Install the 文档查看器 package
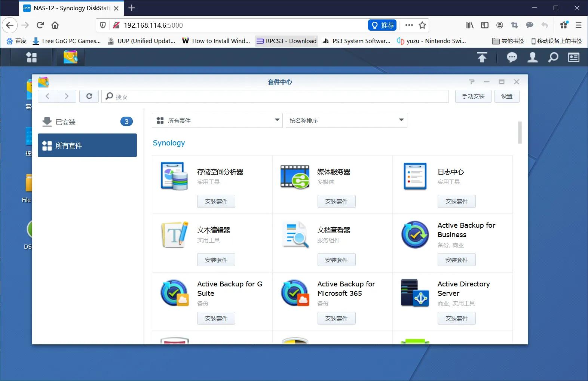588x381 pixels. [x=336, y=260]
